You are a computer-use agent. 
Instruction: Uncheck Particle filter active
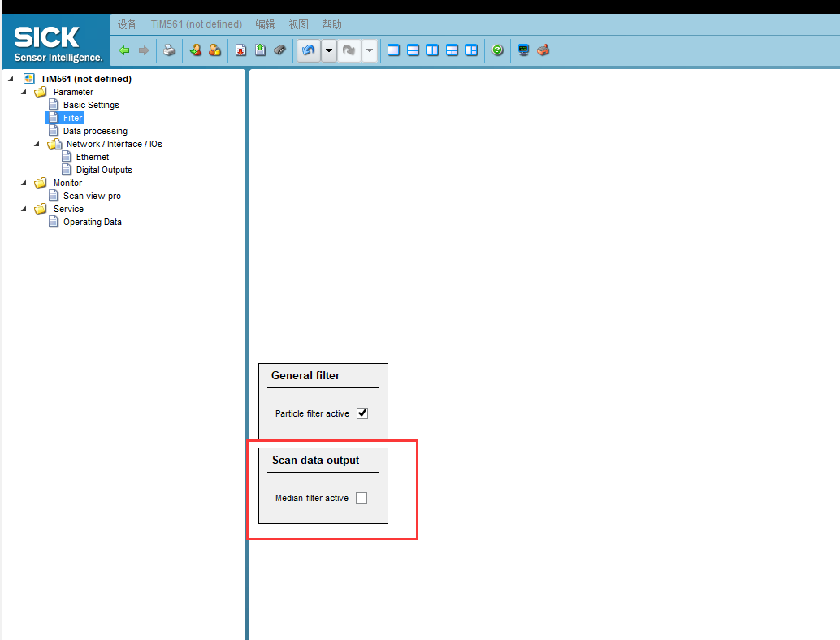(362, 413)
